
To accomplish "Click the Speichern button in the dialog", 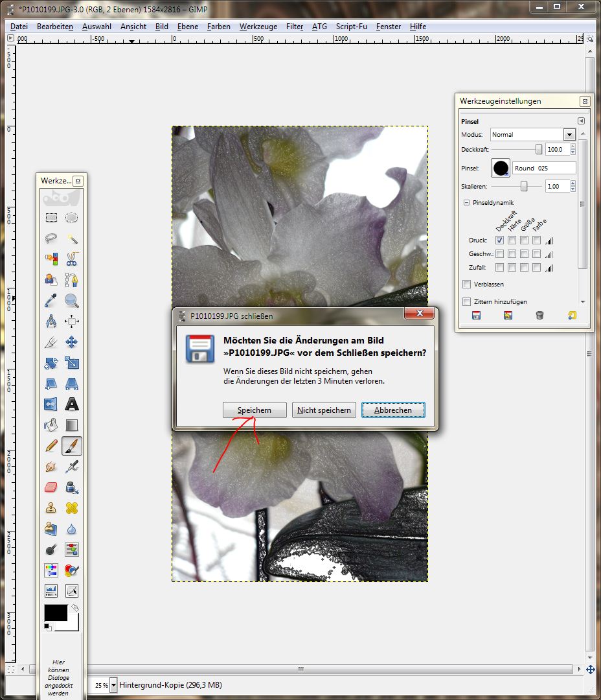I will (254, 410).
